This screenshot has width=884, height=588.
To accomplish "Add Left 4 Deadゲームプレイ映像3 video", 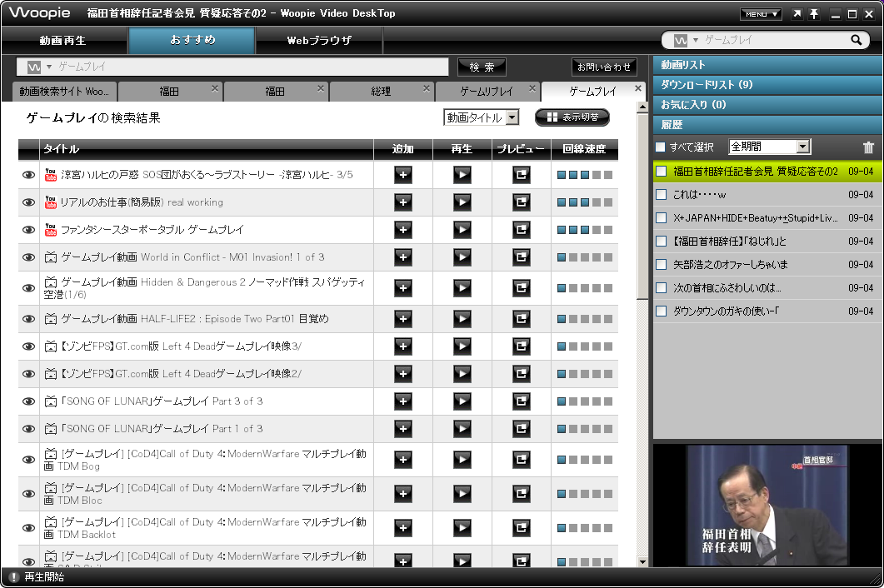I will point(402,346).
